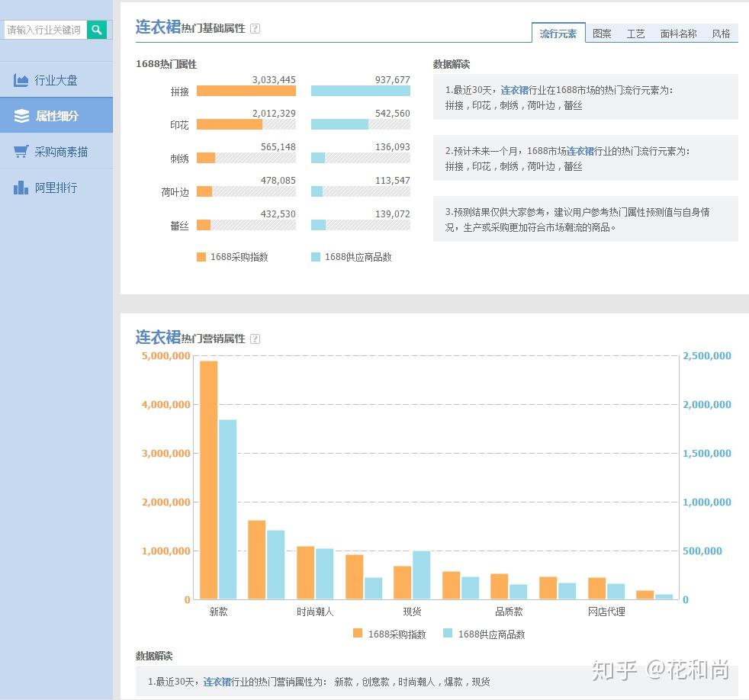Switch to the 图案 tab
Image resolution: width=749 pixels, height=700 pixels.
click(x=601, y=34)
